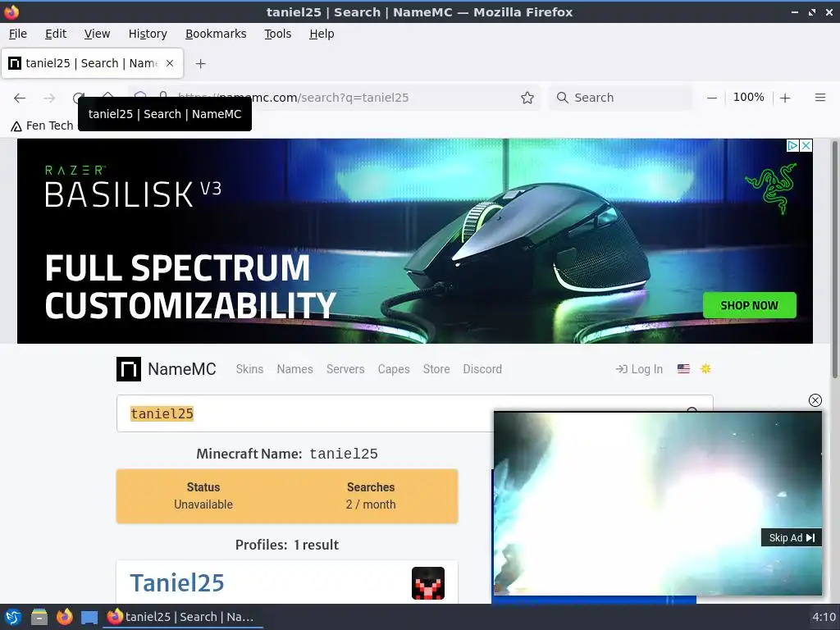Open the Tools menu
The width and height of the screenshot is (840, 630).
click(277, 34)
